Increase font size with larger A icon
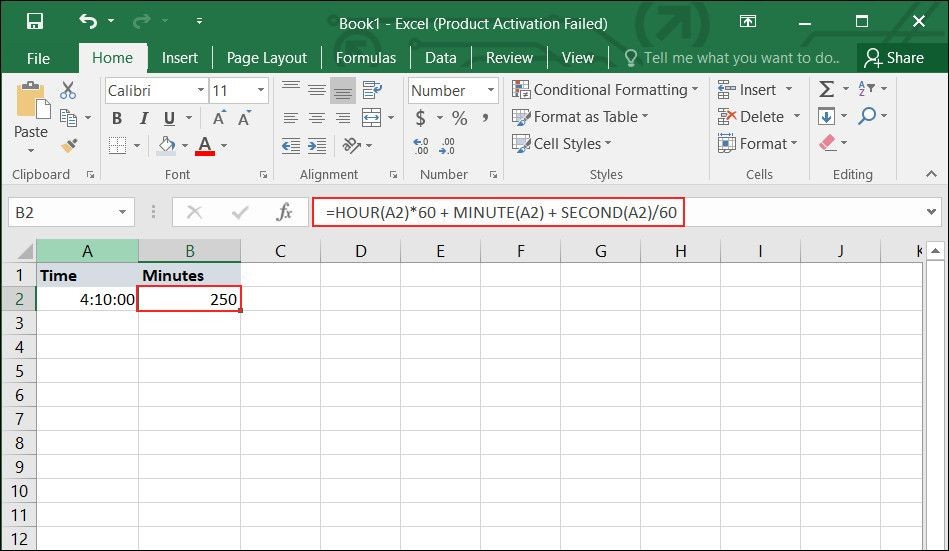 [218, 117]
